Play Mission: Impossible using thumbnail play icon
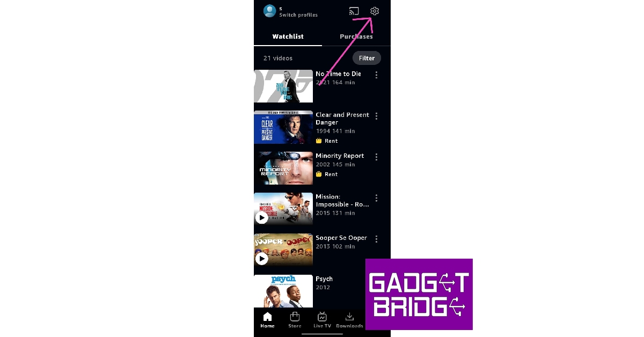 coord(261,218)
